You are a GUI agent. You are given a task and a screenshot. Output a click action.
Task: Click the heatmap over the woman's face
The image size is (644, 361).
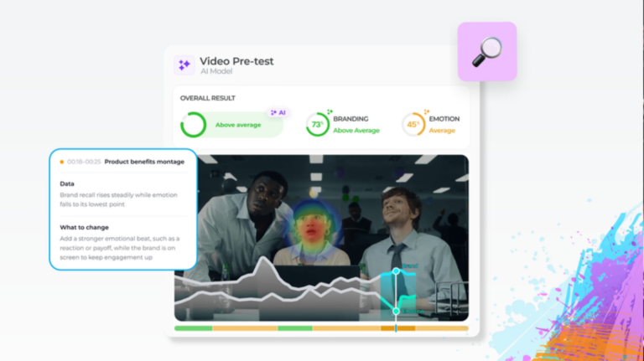click(x=314, y=229)
